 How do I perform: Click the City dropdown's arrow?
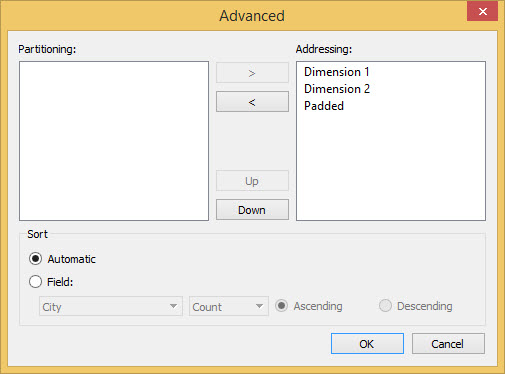[173, 306]
